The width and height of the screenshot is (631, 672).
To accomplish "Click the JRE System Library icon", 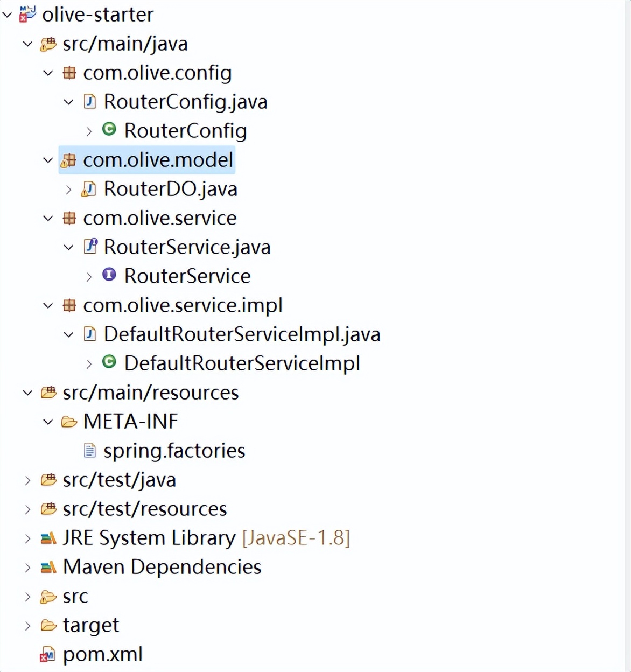I will click(48, 538).
